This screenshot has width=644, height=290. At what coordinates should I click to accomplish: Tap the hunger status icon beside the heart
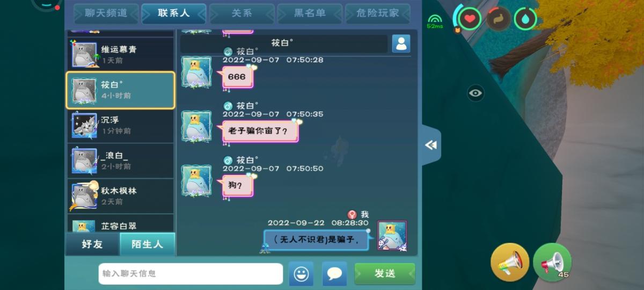pyautogui.click(x=498, y=19)
